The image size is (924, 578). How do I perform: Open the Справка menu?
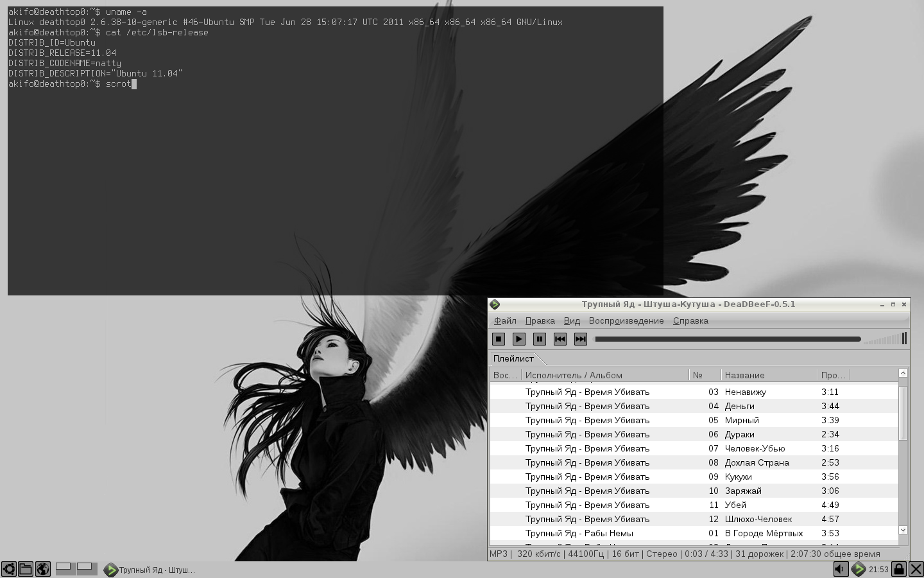tap(690, 321)
